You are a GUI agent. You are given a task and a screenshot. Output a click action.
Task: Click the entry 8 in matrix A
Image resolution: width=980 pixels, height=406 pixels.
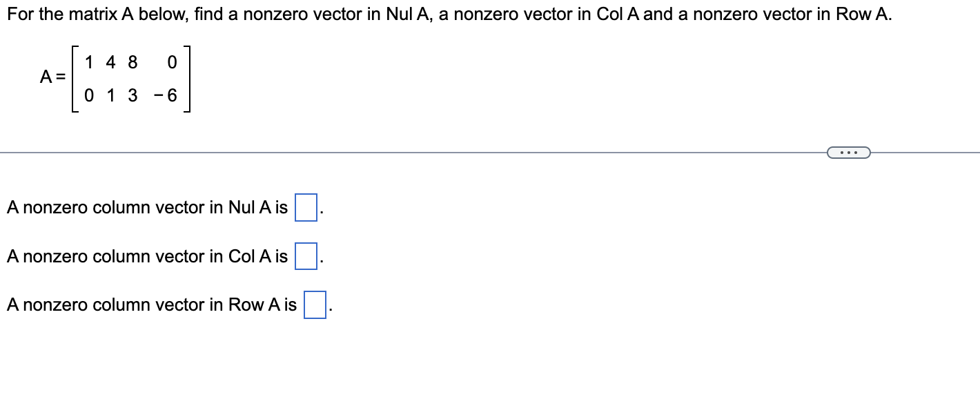(x=132, y=62)
